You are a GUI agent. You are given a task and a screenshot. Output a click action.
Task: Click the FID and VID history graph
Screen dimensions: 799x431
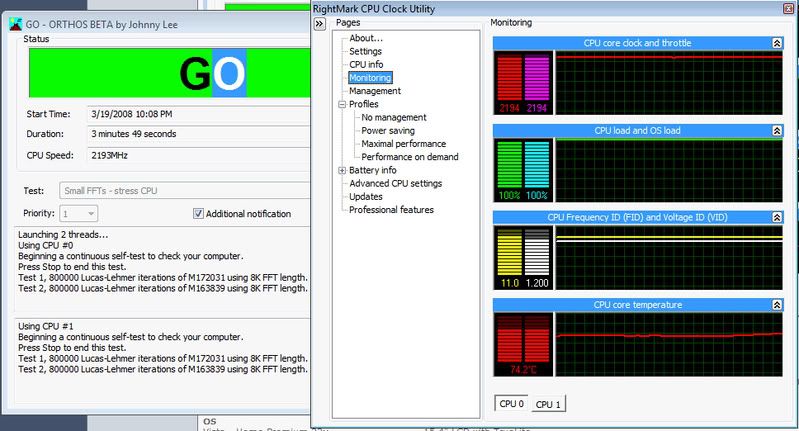(669, 258)
